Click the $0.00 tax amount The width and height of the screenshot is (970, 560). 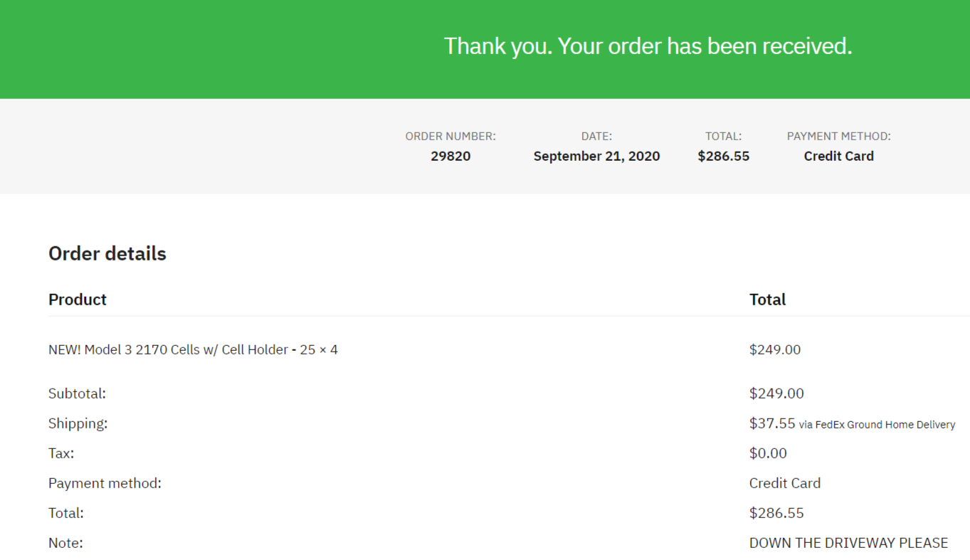768,453
